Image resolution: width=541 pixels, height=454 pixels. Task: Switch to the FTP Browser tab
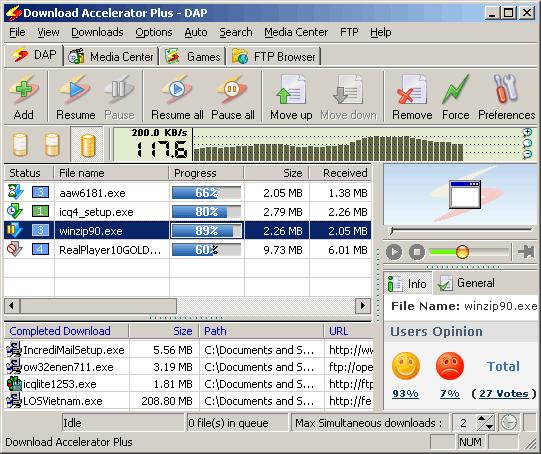click(274, 57)
